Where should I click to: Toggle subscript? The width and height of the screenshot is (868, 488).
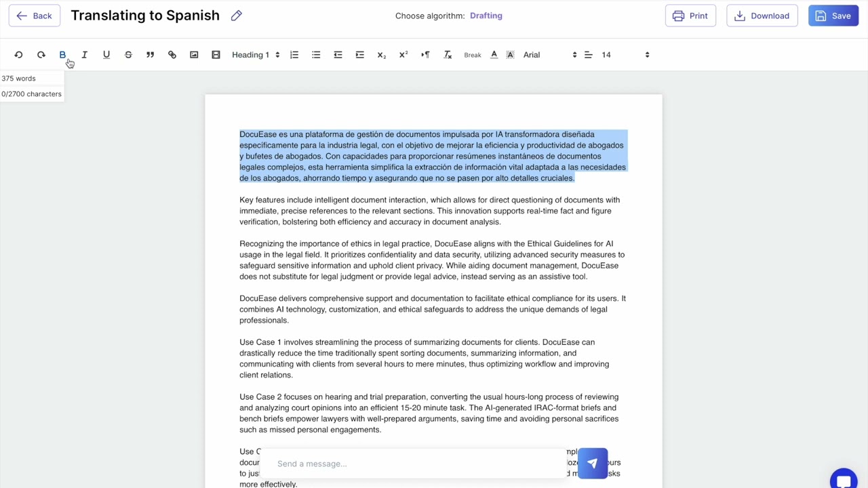382,55
